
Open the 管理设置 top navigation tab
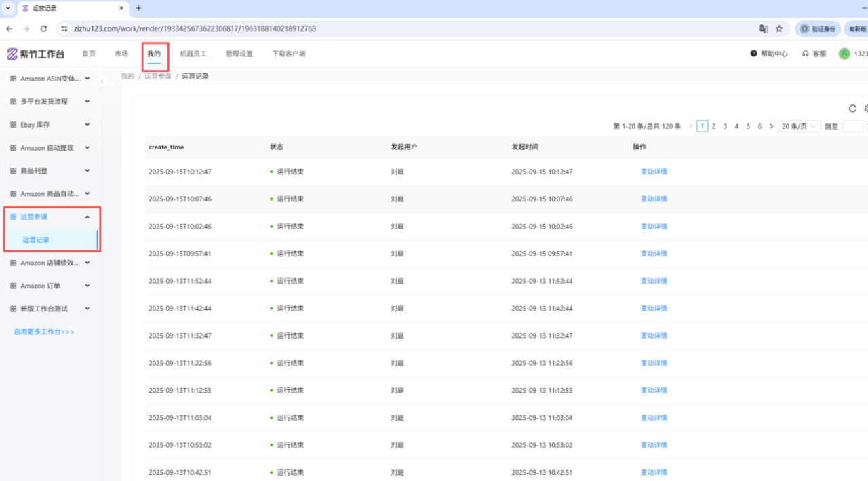pos(239,54)
